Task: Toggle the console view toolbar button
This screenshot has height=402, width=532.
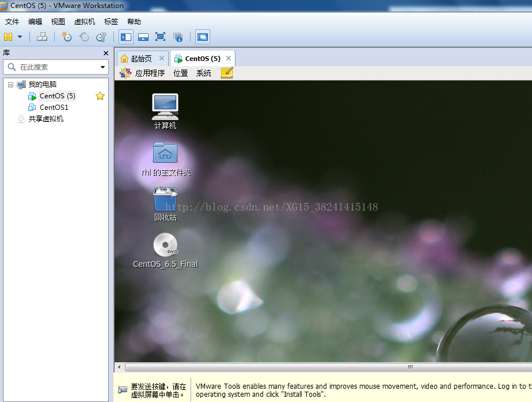Action: (203, 37)
